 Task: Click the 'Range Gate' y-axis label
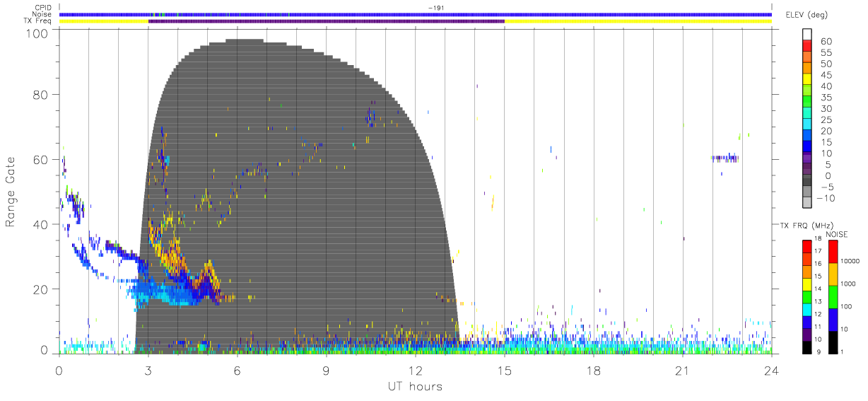pyautogui.click(x=11, y=192)
